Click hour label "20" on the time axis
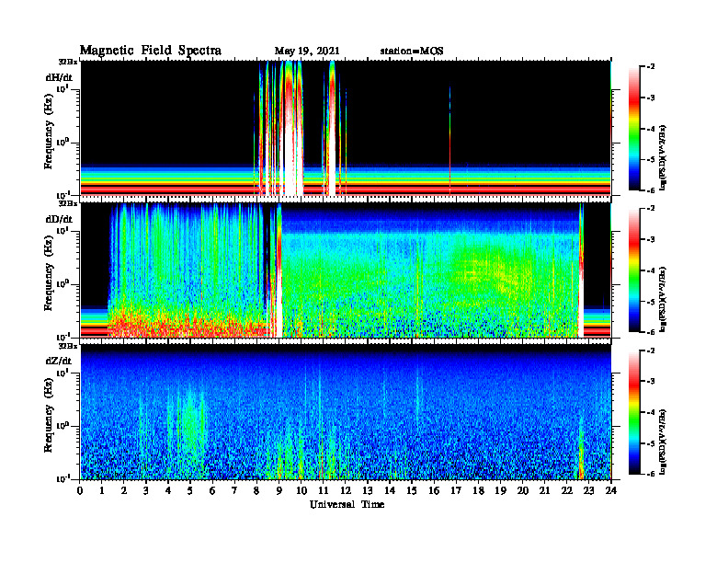This screenshot has height=563, width=728. point(522,491)
